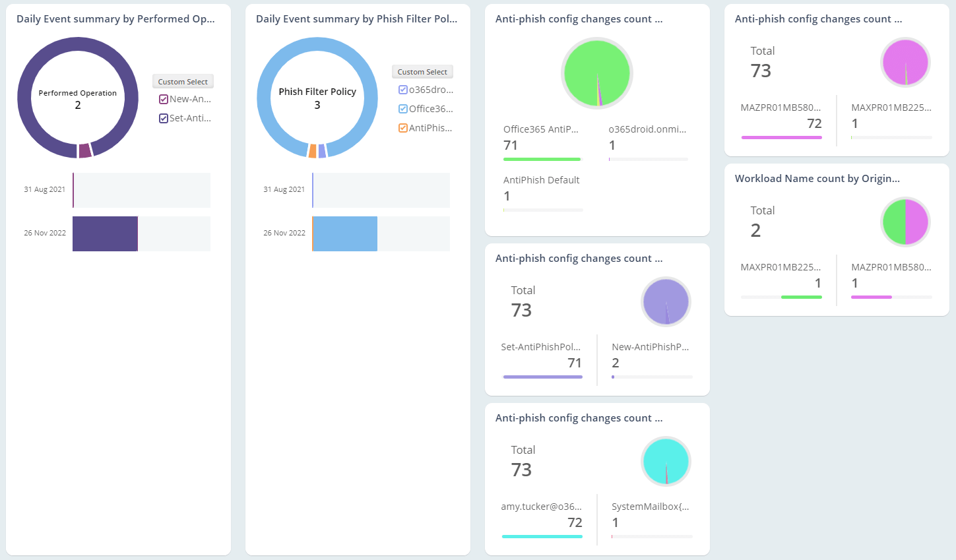
Task: Disable the o365dro checkbox
Action: tap(402, 89)
